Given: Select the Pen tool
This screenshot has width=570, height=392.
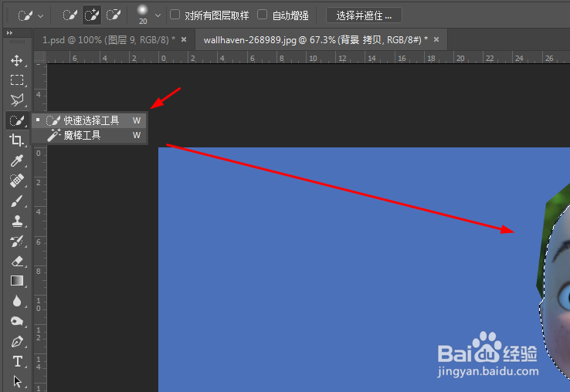Looking at the screenshot, I should point(17,342).
